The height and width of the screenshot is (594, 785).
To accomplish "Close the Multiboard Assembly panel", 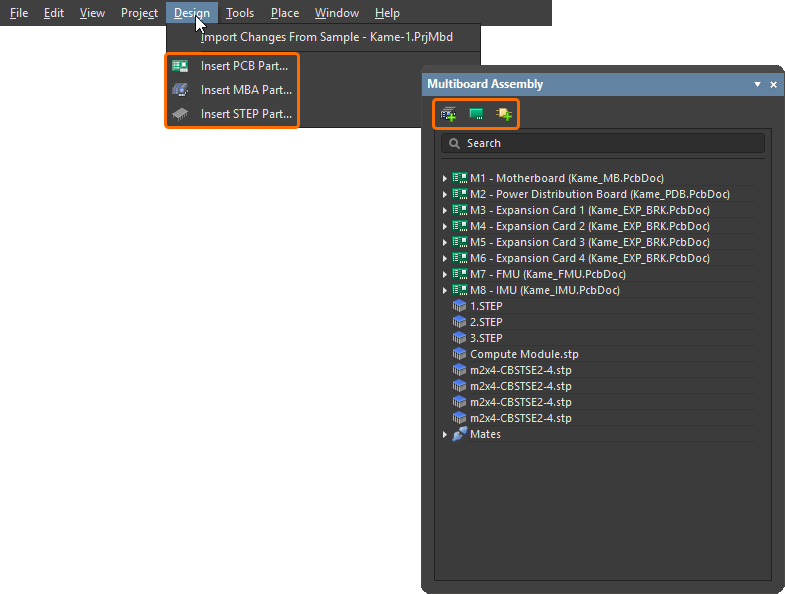I will tap(773, 85).
